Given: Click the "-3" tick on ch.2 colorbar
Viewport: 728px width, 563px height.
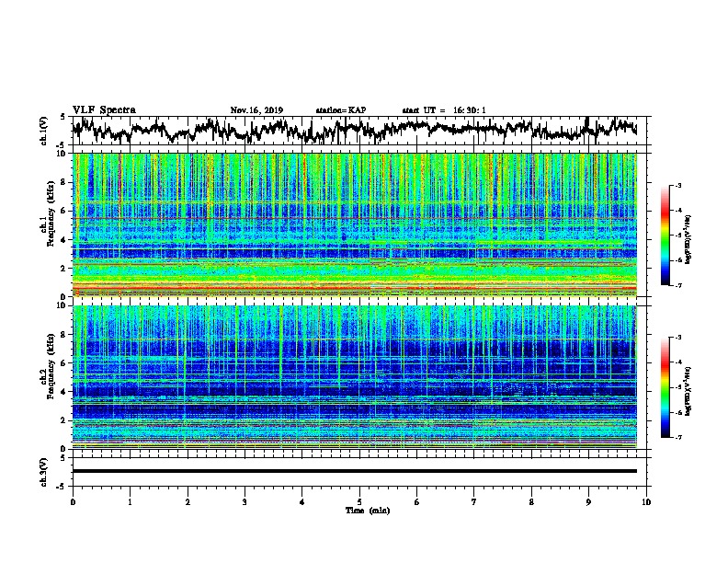Looking at the screenshot, I should tap(677, 338).
